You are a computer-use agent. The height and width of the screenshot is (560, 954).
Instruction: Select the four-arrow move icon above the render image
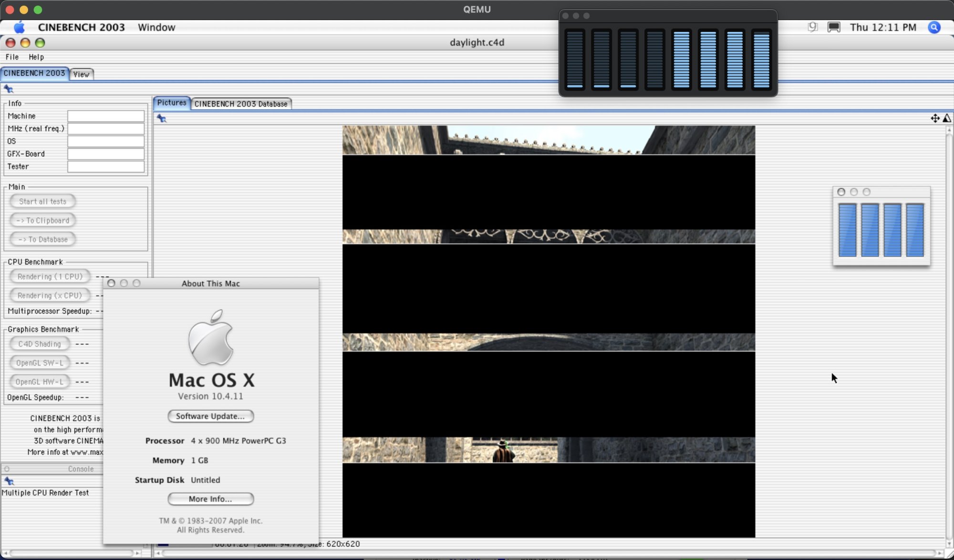[x=934, y=118]
